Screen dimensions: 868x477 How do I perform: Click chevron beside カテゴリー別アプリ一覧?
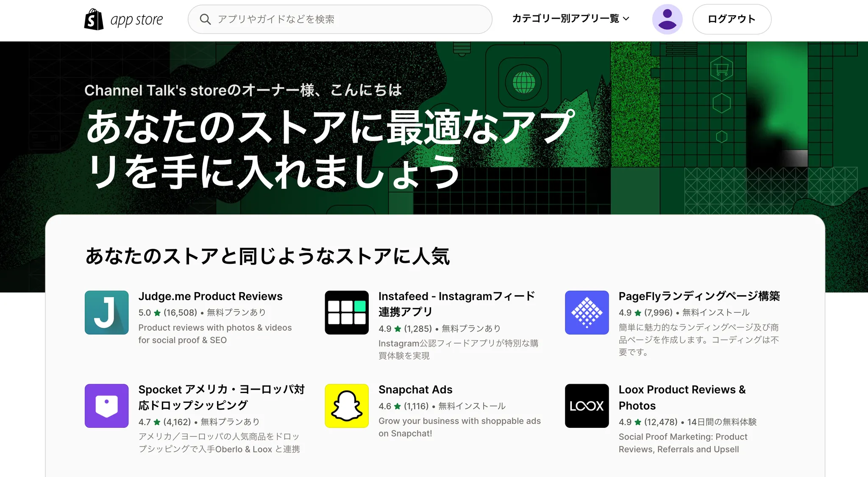click(x=626, y=19)
